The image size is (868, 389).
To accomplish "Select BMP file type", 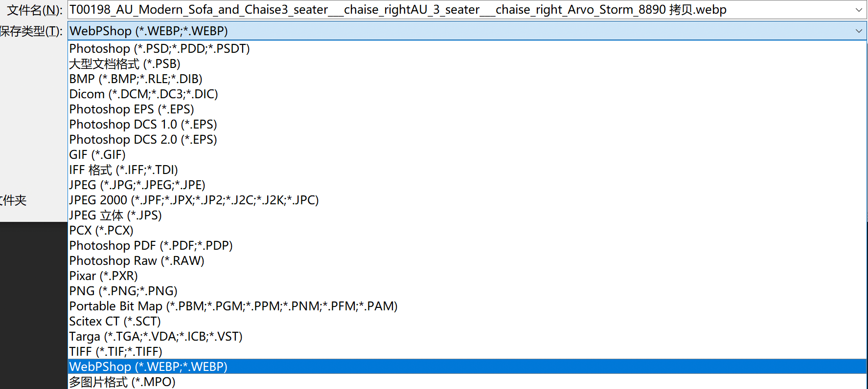I will (x=136, y=79).
